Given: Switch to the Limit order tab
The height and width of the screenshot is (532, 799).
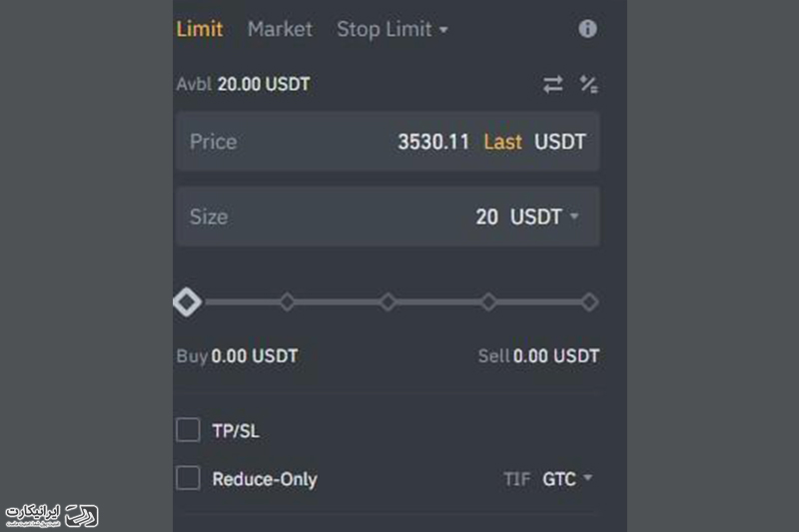Looking at the screenshot, I should pos(200,29).
